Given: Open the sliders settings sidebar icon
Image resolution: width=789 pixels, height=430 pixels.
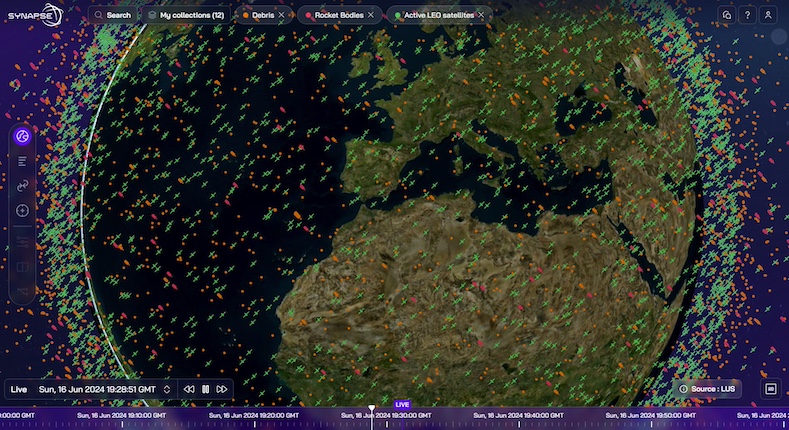Looking at the screenshot, I should coord(22,242).
